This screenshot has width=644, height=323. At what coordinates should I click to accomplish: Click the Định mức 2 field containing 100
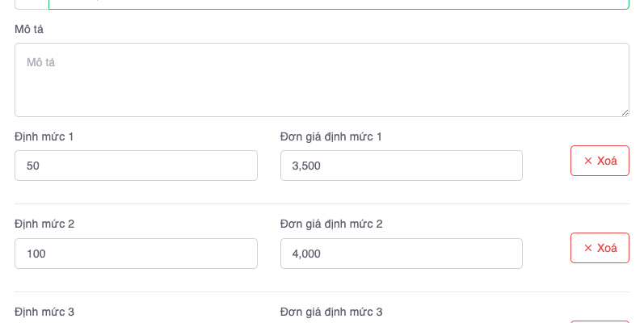[x=136, y=254]
